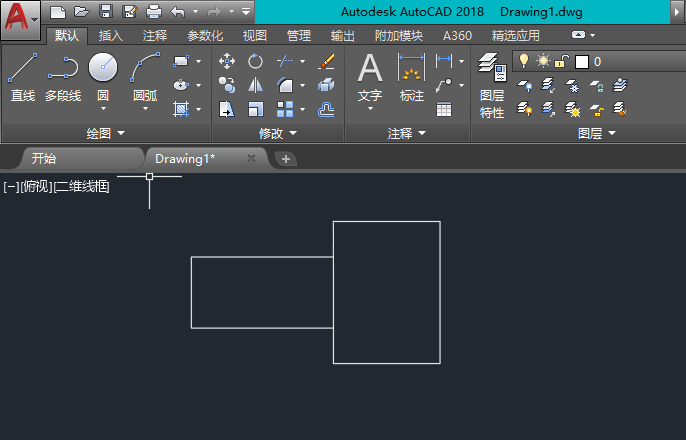
Task: Open the Array tool dropdown arrow
Action: 302,109
